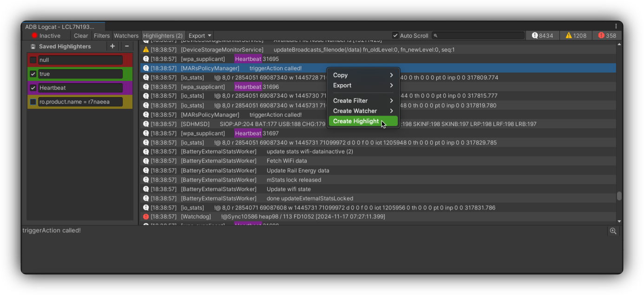Click the minus button to remove highlighter
644x295 pixels.
click(126, 46)
